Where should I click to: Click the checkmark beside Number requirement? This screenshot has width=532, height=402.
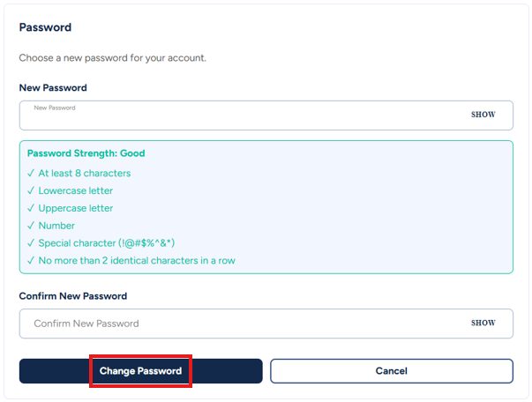(31, 226)
